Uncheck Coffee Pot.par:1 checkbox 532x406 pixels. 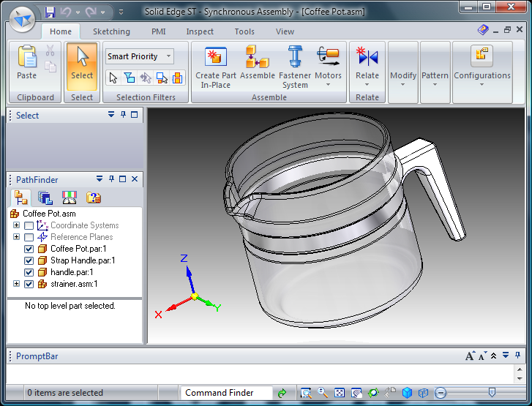point(29,249)
